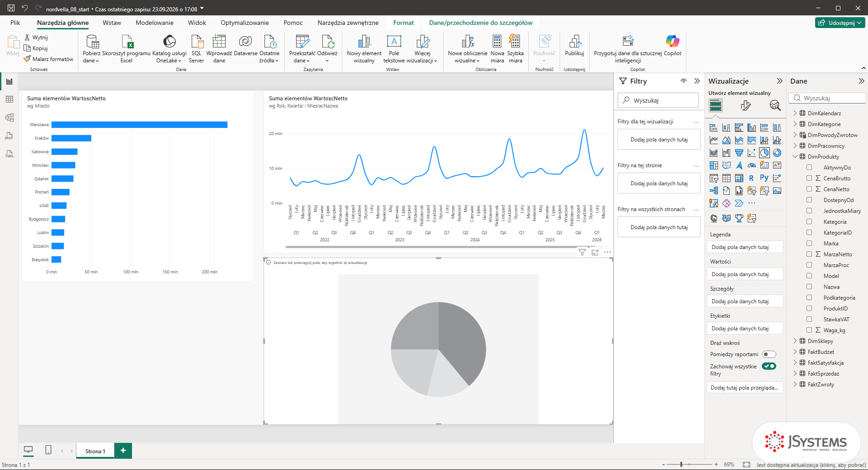Image resolution: width=868 pixels, height=470 pixels.
Task: Create a Nowa miara measure
Action: click(497, 49)
